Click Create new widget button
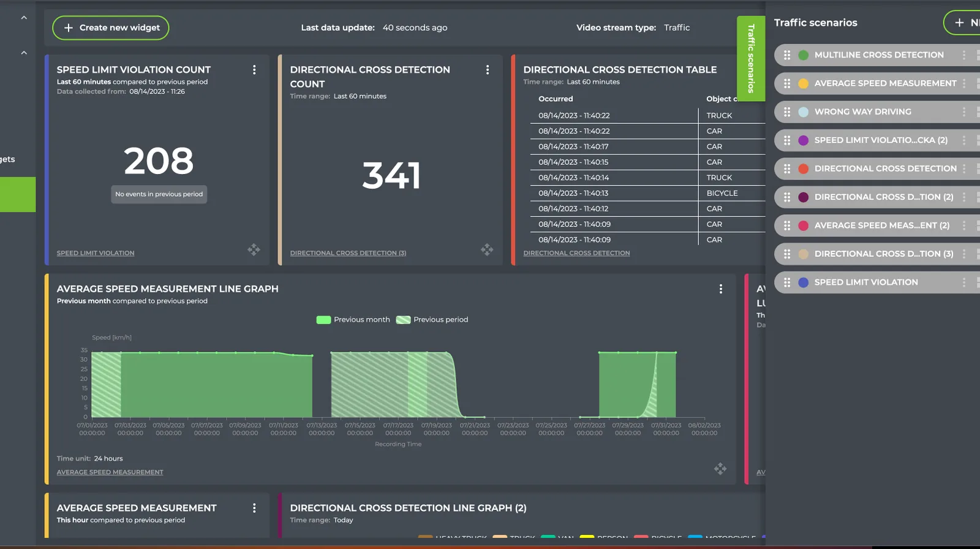Image resolution: width=980 pixels, height=549 pixels. coord(111,28)
